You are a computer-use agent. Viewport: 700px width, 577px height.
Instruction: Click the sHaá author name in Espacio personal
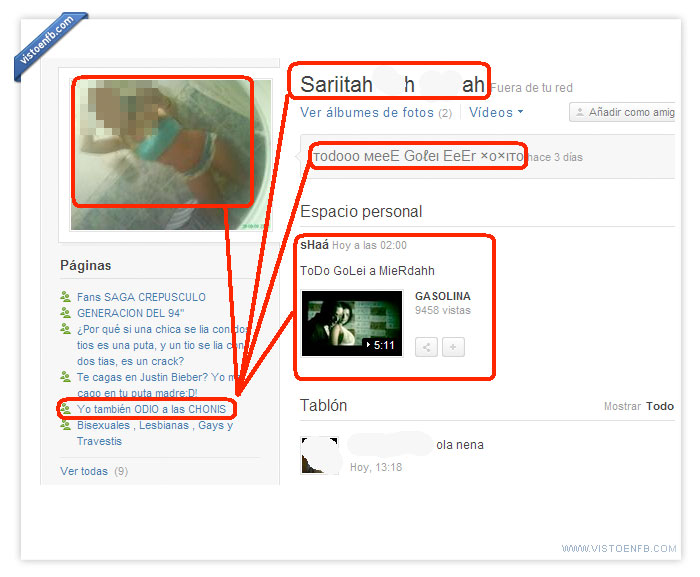pyautogui.click(x=314, y=245)
